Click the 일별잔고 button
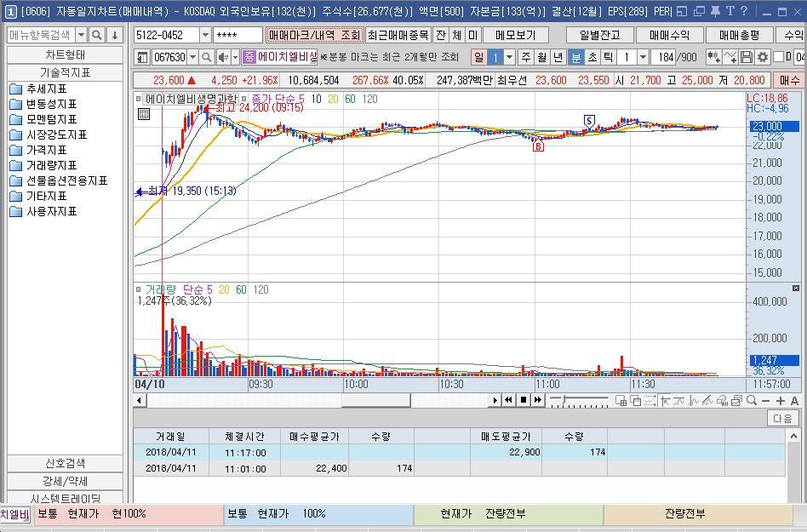 coord(599,35)
